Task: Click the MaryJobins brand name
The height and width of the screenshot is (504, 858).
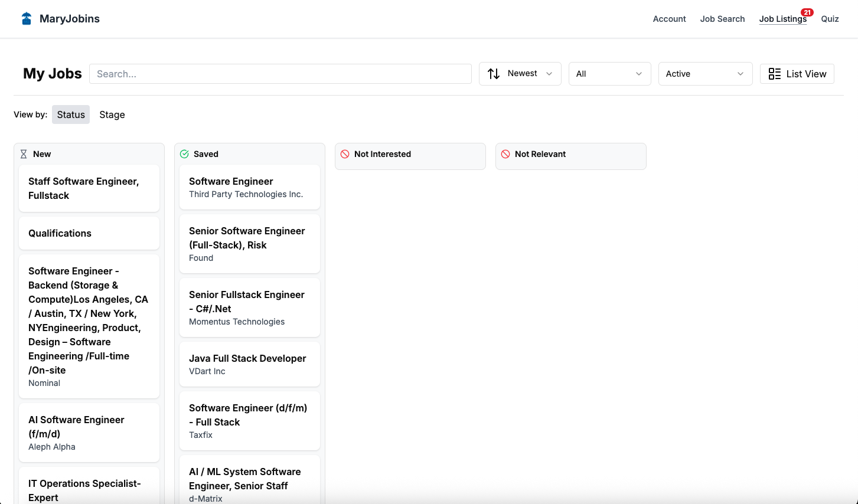Action: click(70, 19)
